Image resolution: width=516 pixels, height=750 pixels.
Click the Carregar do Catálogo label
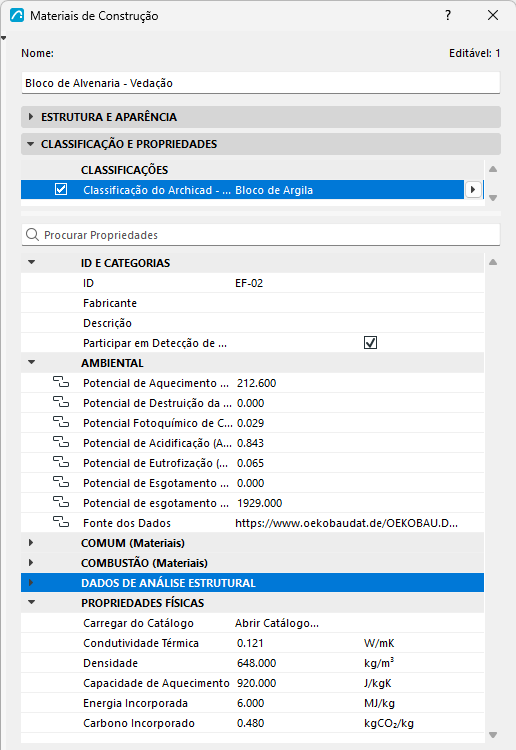click(138, 623)
